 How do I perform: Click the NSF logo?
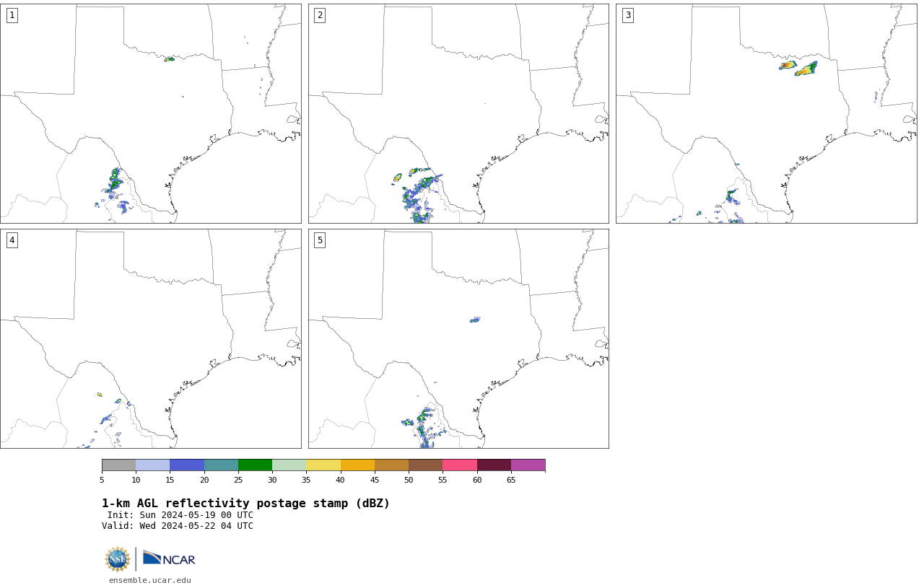click(118, 559)
